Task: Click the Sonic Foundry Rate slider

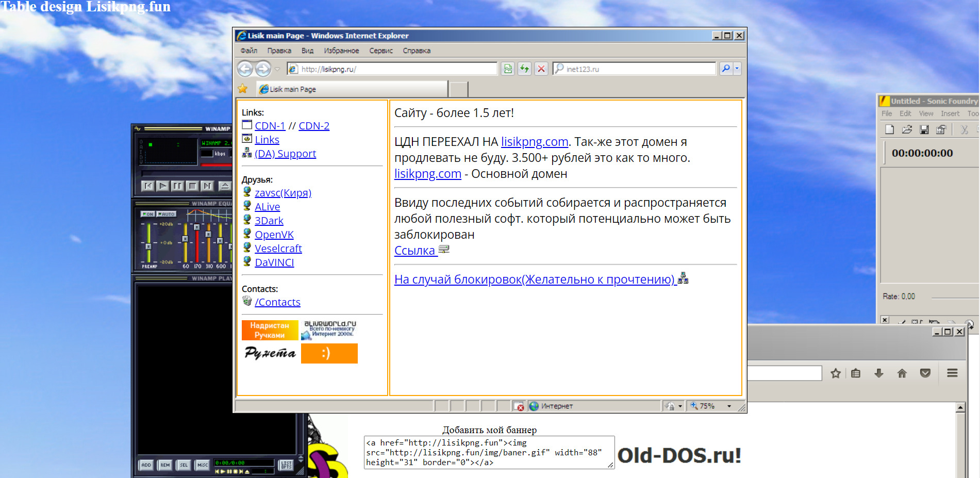Action: pyautogui.click(x=955, y=298)
